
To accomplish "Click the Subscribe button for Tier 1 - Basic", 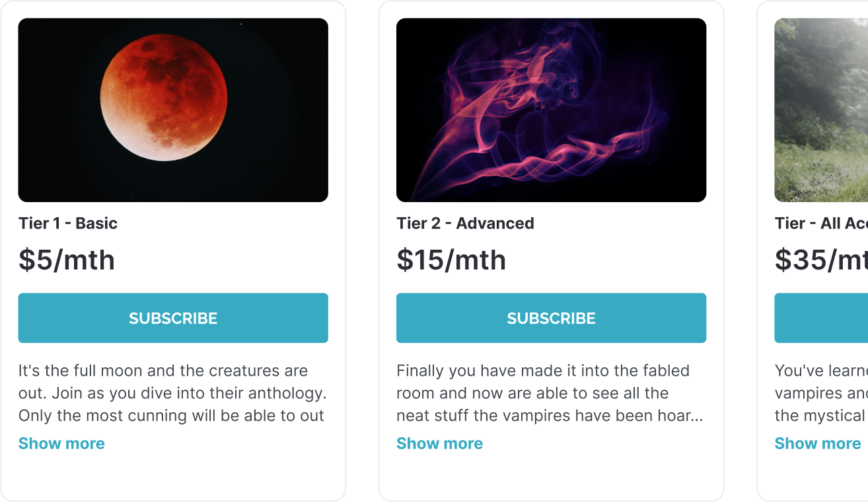I will [x=173, y=318].
